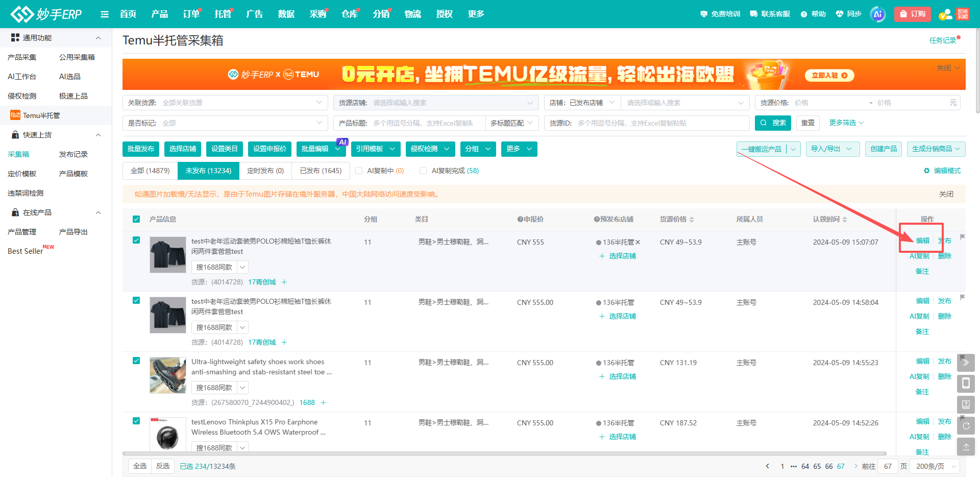Click the mobile phone icon on the floating toolbar
Viewport: 980px width, 477px height.
tap(966, 384)
